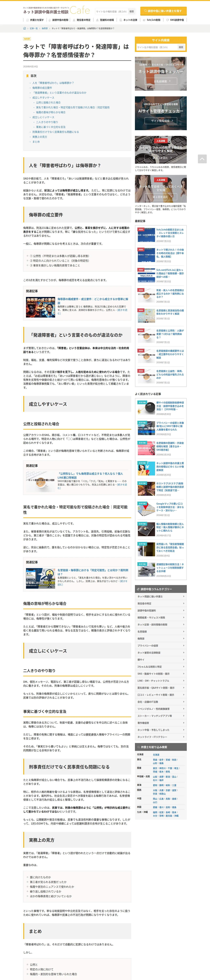Open the プライバシーの侵害 category
This screenshot has width=210, height=980.
(161, 646)
